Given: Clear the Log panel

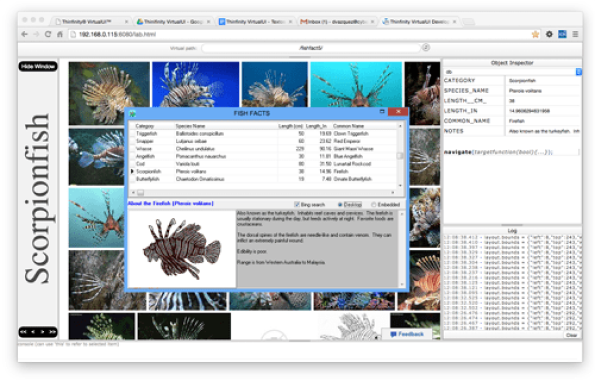Looking at the screenshot, I should 571,335.
